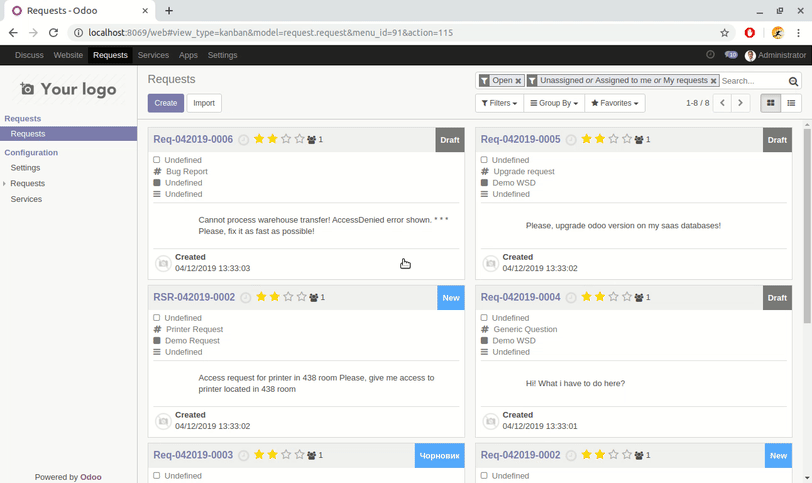Open the Website menu
The width and height of the screenshot is (812, 483).
point(68,55)
